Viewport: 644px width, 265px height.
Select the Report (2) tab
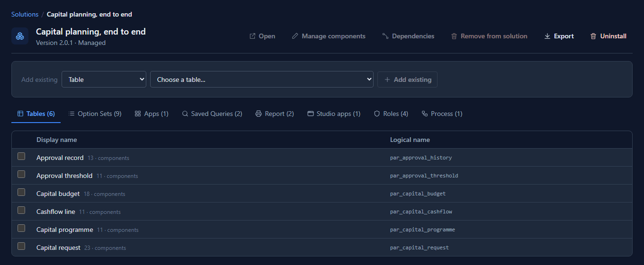coord(275,114)
